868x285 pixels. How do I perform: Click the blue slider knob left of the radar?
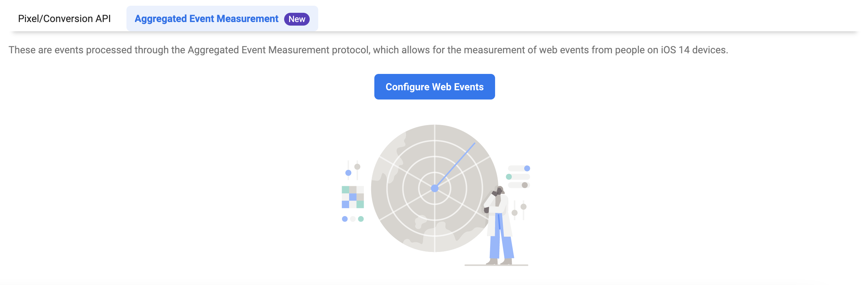[348, 173]
